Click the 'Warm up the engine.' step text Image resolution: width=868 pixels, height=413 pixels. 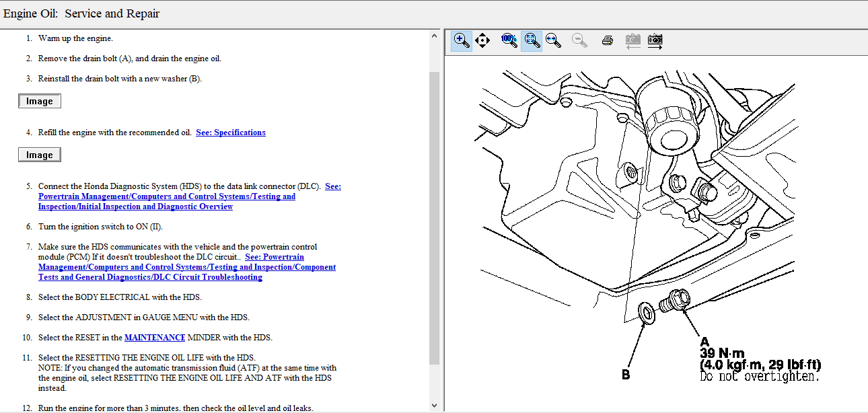75,38
